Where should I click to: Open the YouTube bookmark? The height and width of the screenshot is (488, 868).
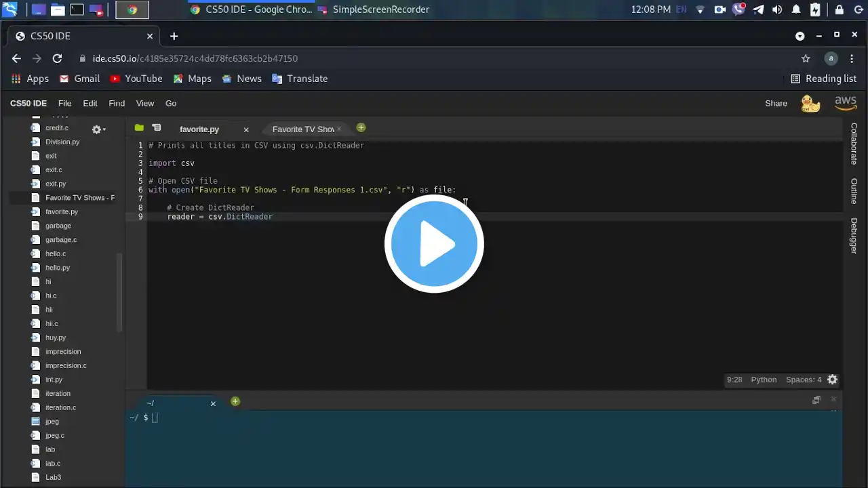(136, 79)
